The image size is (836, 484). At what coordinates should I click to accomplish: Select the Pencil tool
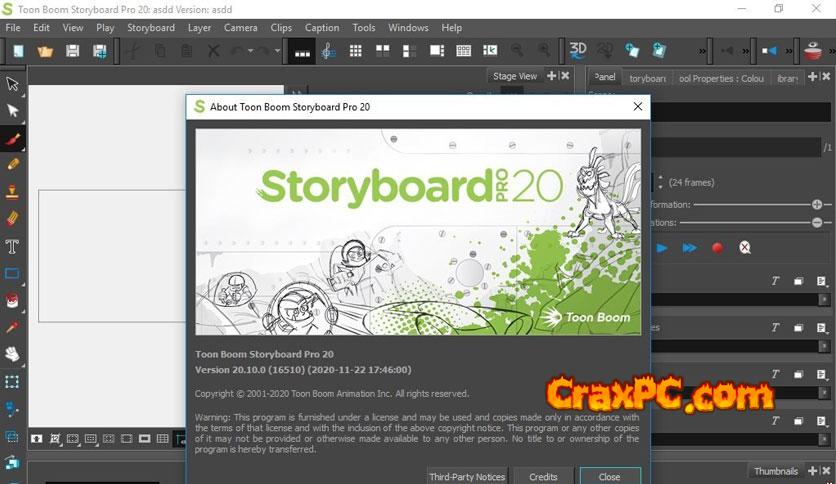(13, 164)
